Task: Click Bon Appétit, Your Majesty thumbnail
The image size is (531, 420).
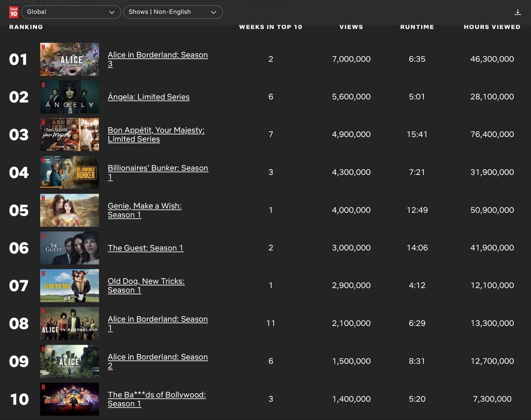Action: [69, 134]
